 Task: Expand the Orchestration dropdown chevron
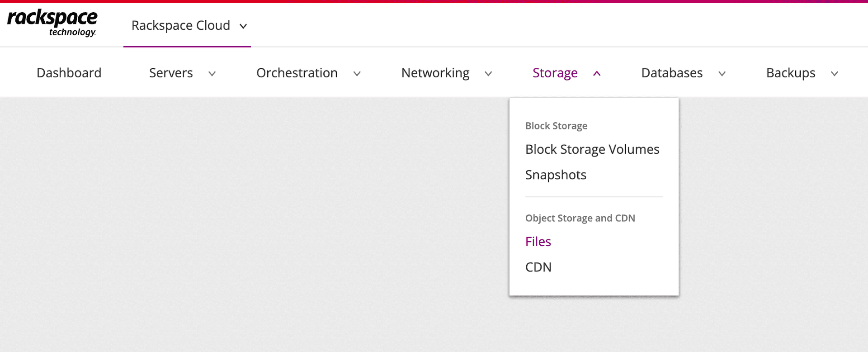tap(357, 74)
